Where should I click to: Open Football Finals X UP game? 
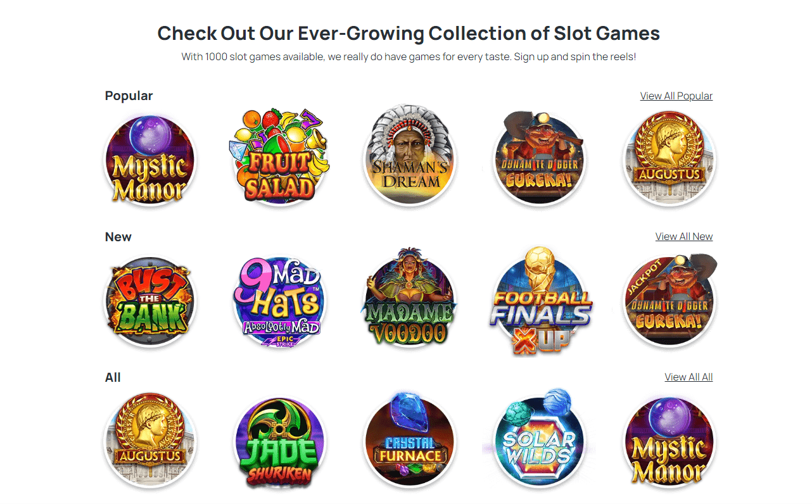click(x=540, y=300)
